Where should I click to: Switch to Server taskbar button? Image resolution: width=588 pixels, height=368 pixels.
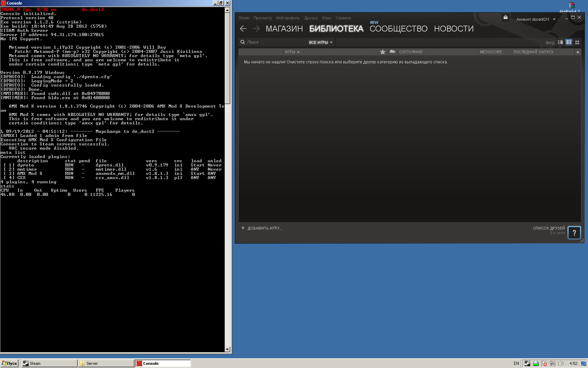(x=106, y=363)
